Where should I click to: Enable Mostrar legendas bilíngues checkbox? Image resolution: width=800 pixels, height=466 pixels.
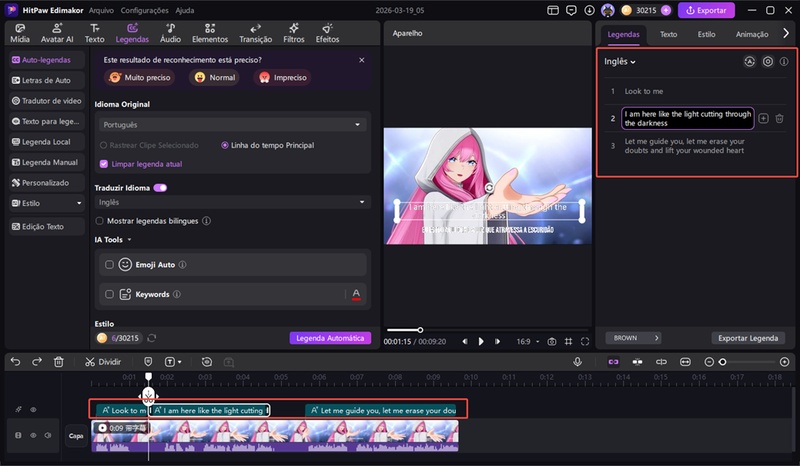[99, 221]
